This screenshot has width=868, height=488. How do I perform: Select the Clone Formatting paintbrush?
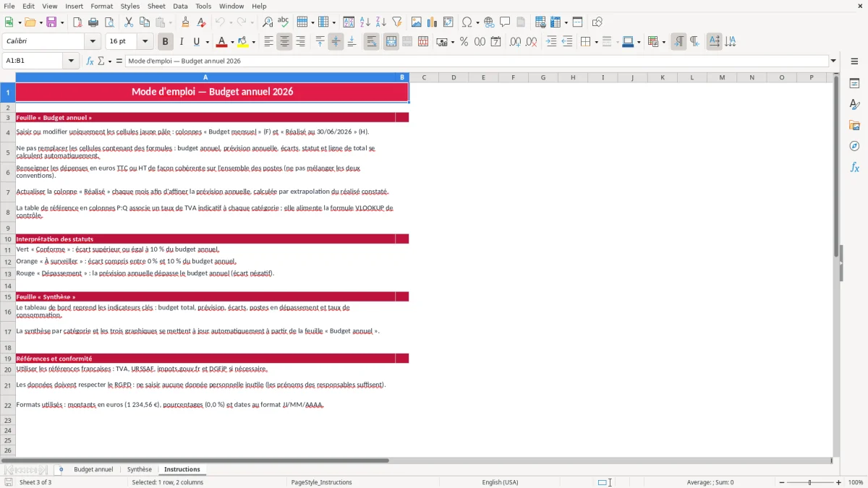(x=185, y=22)
